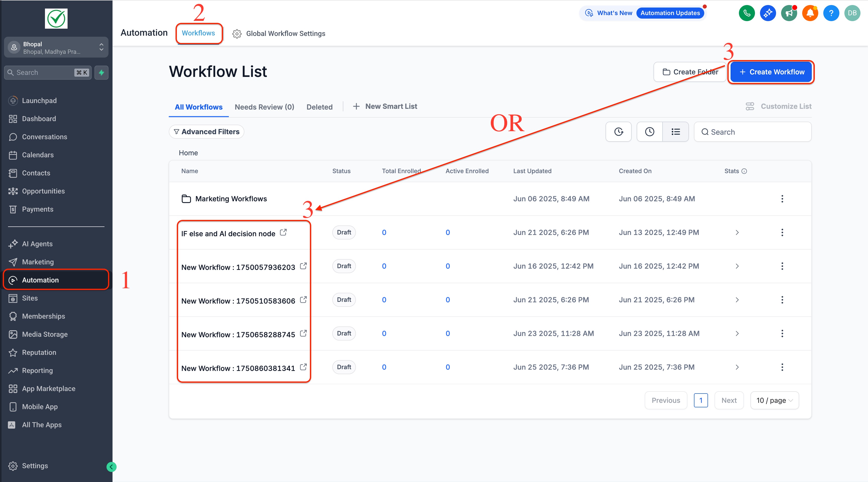This screenshot has height=482, width=868.
Task: Click the green phone dialer icon
Action: (747, 13)
